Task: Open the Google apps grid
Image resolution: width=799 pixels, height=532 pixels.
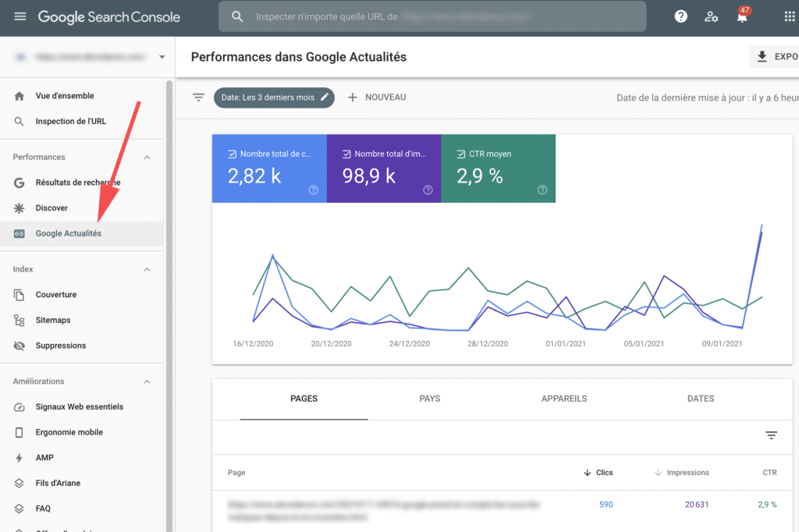Action: [789, 16]
